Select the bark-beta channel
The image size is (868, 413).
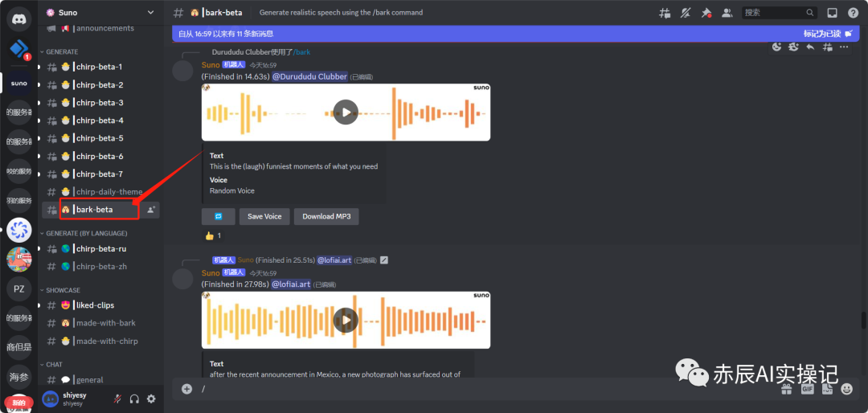(100, 210)
